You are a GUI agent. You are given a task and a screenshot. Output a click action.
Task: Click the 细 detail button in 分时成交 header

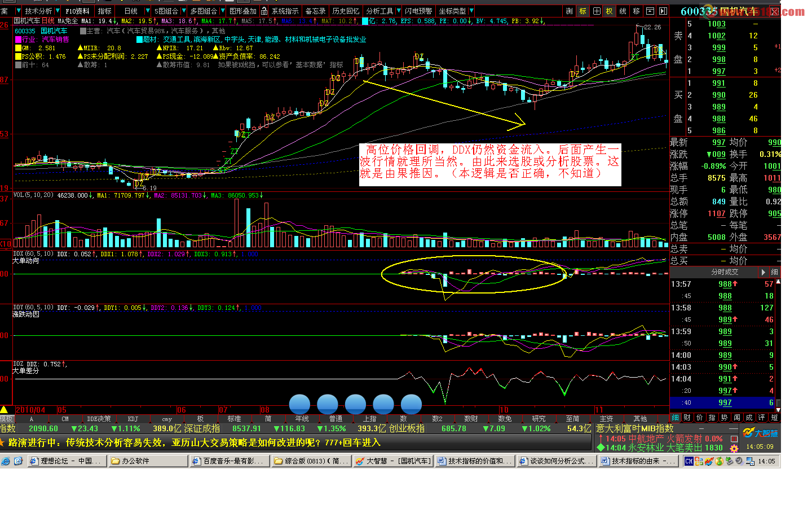coord(775,272)
